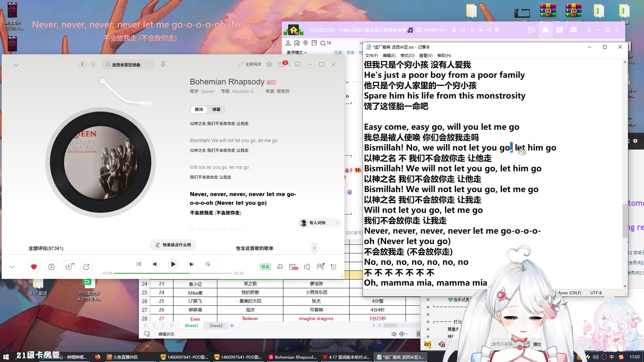The width and height of the screenshot is (644, 362).
Task: Click the 快来说点什么吧 comment box
Action: pos(172,245)
